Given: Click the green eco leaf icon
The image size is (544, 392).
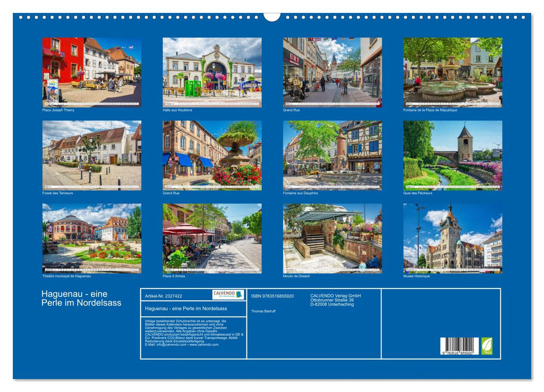Looking at the screenshot, I should (487, 346).
